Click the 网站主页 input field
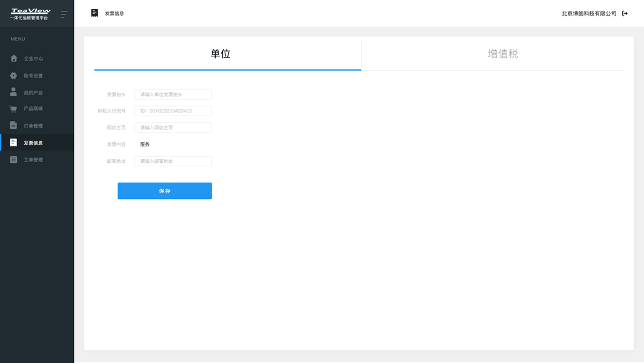Screen dimensions: 644x363 click(173, 128)
